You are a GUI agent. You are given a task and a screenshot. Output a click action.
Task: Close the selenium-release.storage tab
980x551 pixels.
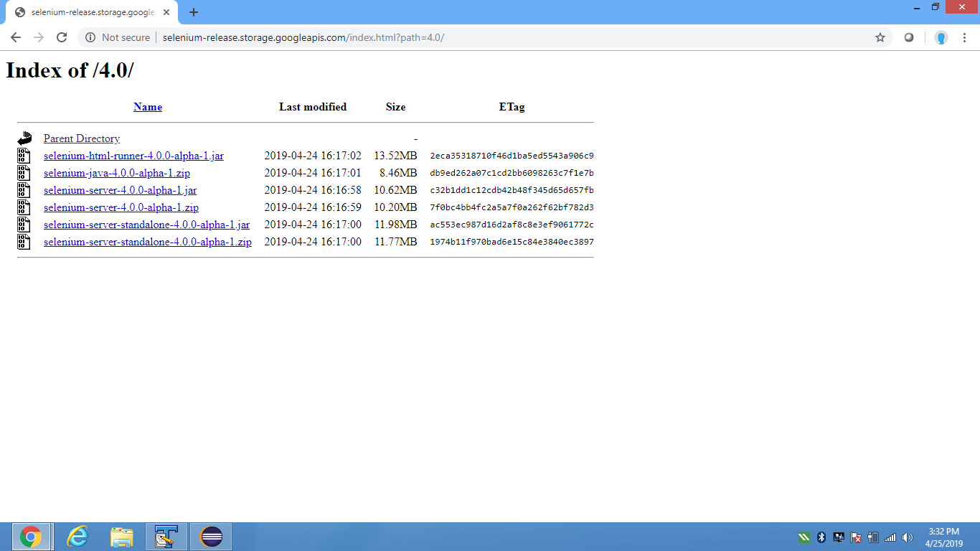[166, 12]
